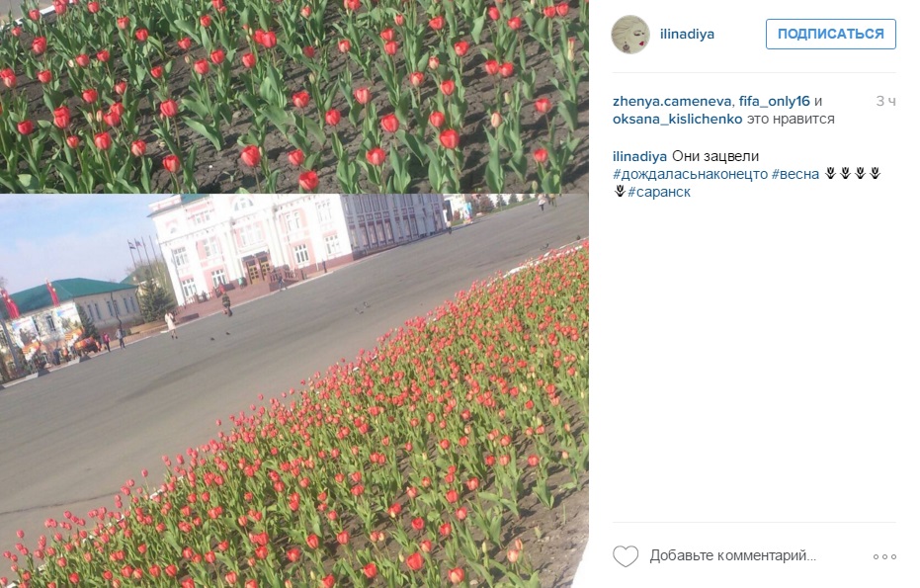This screenshot has height=588, width=920.
Task: Open zhenya.cameneva's profile link
Action: click(672, 101)
